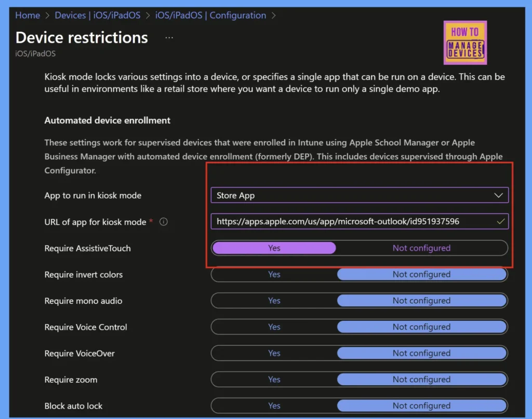532x419 pixels.
Task: Click the 'Require Voice Control' label
Action: 86,327
